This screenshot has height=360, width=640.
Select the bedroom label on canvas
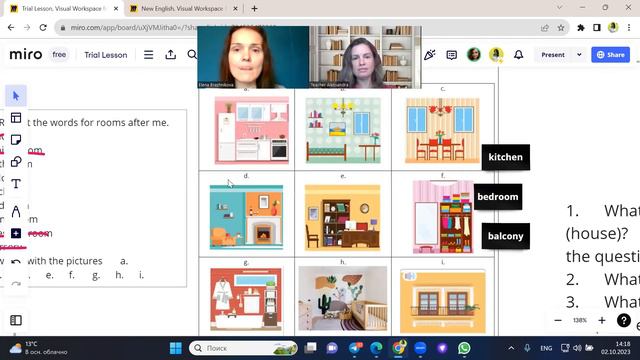498,197
